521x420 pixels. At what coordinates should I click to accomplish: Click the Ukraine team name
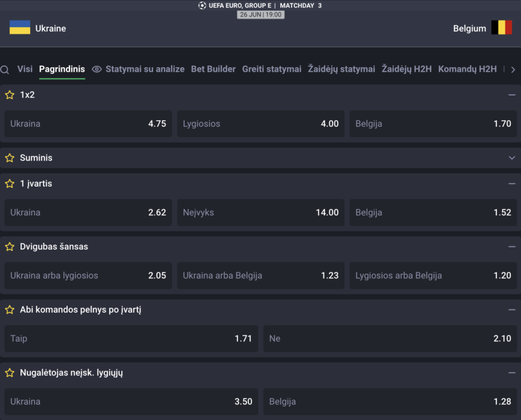(51, 29)
